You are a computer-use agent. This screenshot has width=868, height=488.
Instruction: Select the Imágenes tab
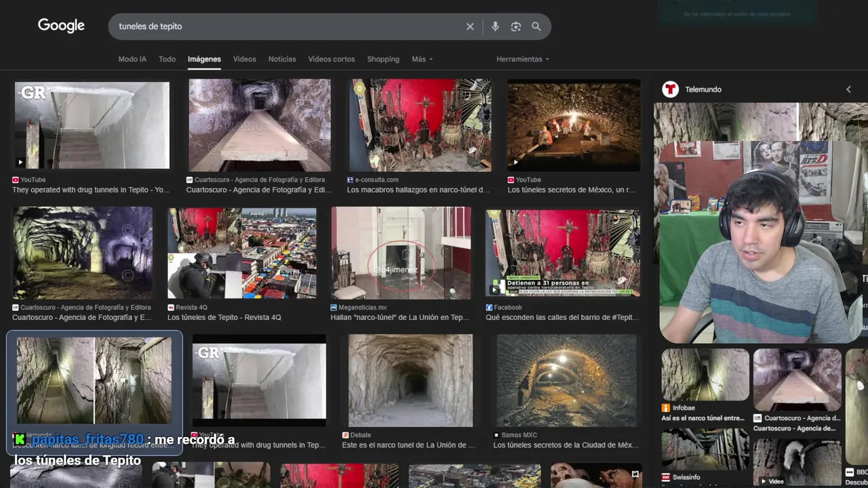(204, 59)
